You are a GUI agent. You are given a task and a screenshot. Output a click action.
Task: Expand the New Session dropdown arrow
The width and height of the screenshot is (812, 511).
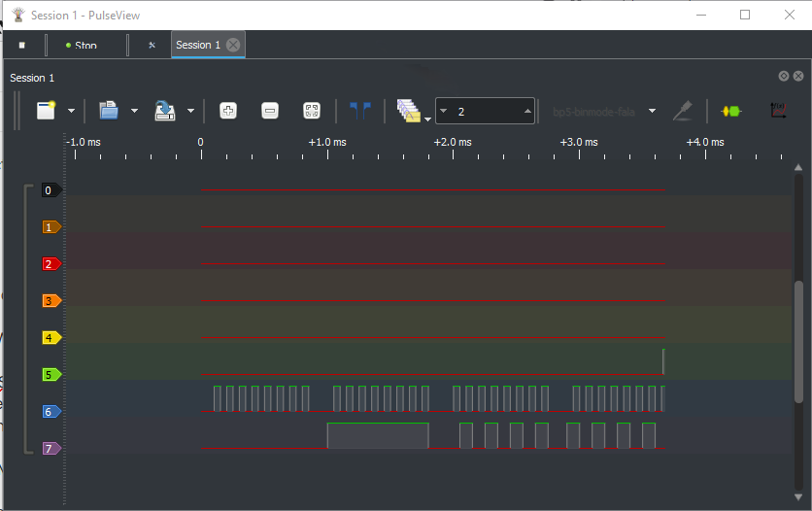pos(72,111)
